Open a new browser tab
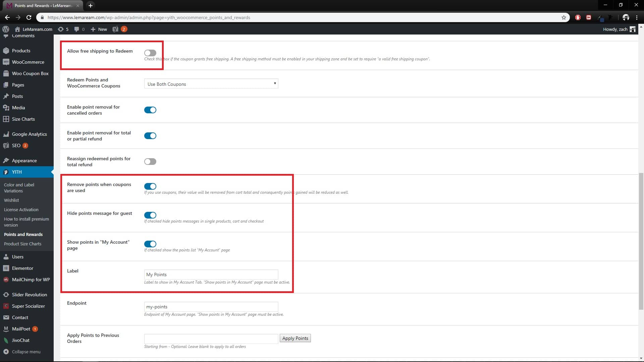This screenshot has height=362, width=644. tap(90, 5)
